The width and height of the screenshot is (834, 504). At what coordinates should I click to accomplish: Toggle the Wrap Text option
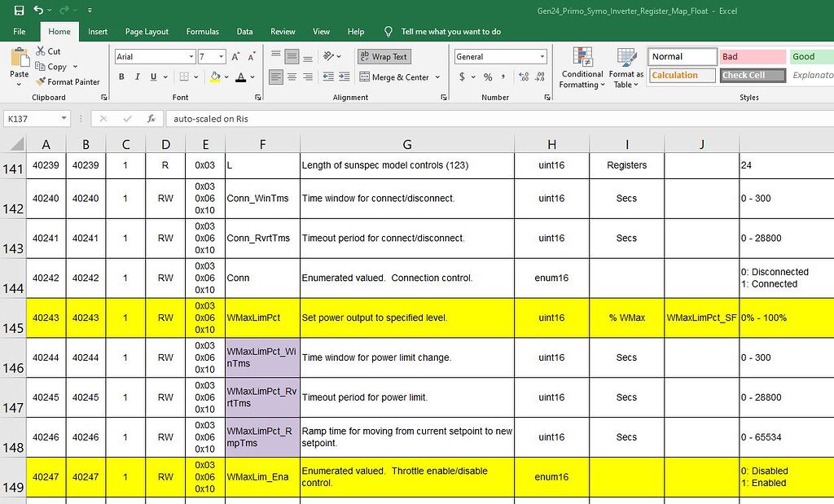pyautogui.click(x=384, y=57)
